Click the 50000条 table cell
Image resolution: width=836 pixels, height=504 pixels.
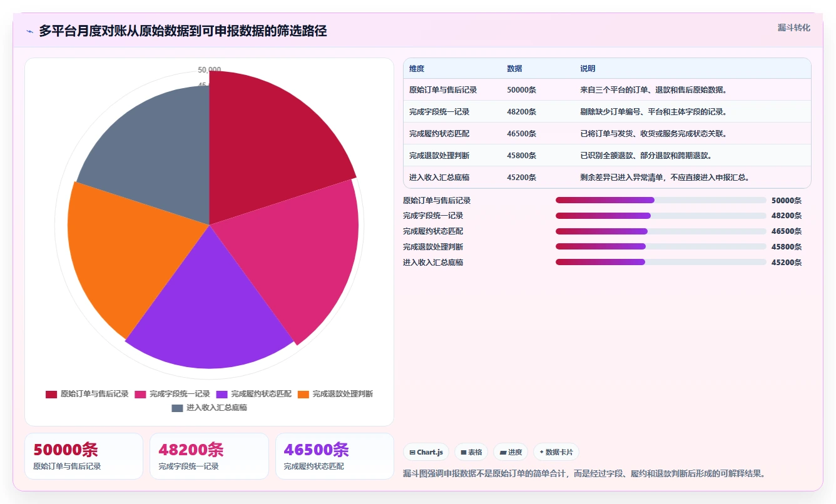click(x=521, y=90)
